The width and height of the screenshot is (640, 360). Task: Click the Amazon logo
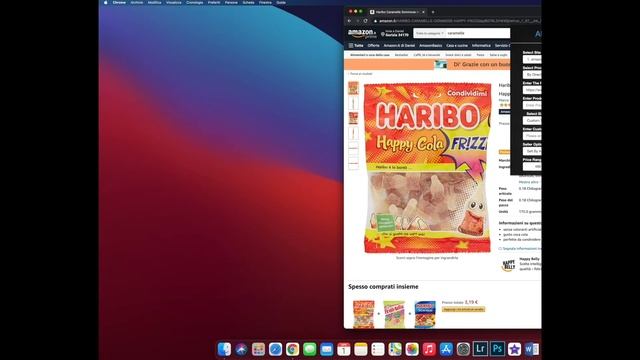(x=362, y=33)
